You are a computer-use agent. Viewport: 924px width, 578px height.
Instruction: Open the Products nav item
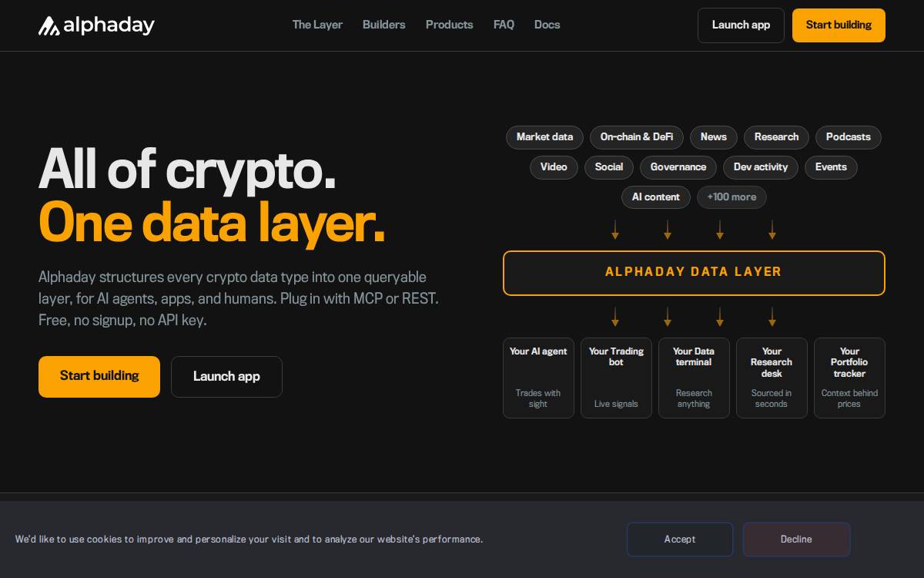click(x=449, y=25)
